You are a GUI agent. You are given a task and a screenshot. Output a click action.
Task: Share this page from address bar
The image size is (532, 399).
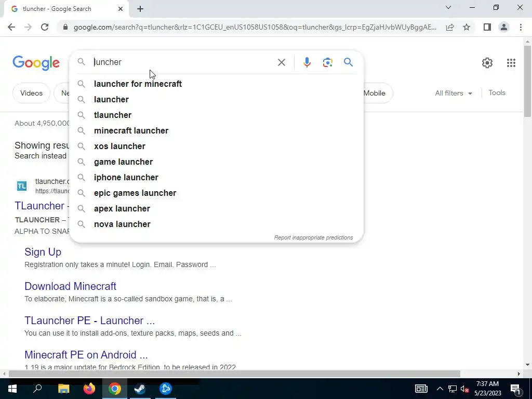[x=450, y=27]
